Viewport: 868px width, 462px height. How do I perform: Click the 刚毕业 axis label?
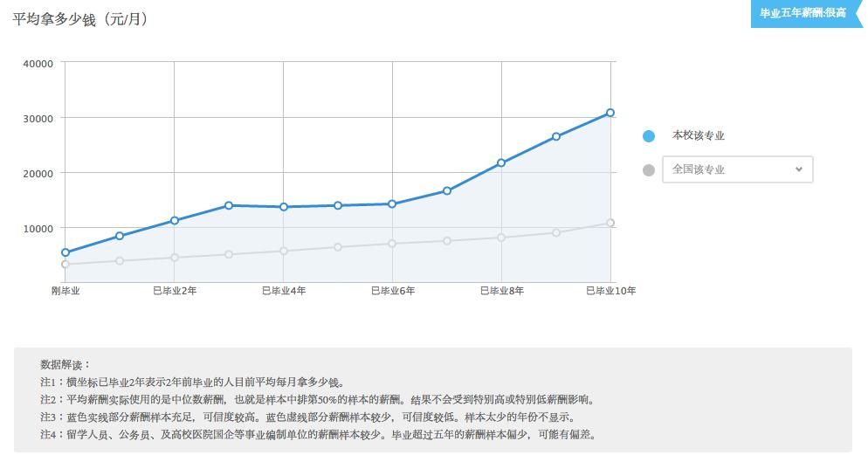(x=65, y=291)
